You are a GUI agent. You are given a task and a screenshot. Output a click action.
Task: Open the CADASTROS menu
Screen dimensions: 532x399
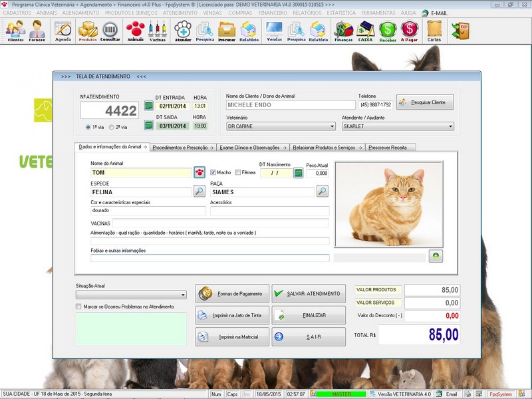(17, 13)
